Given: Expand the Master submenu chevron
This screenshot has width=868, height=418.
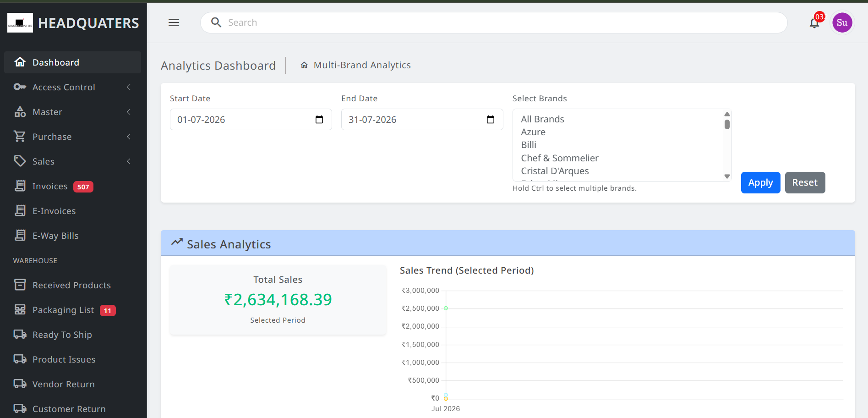Looking at the screenshot, I should click(x=129, y=112).
